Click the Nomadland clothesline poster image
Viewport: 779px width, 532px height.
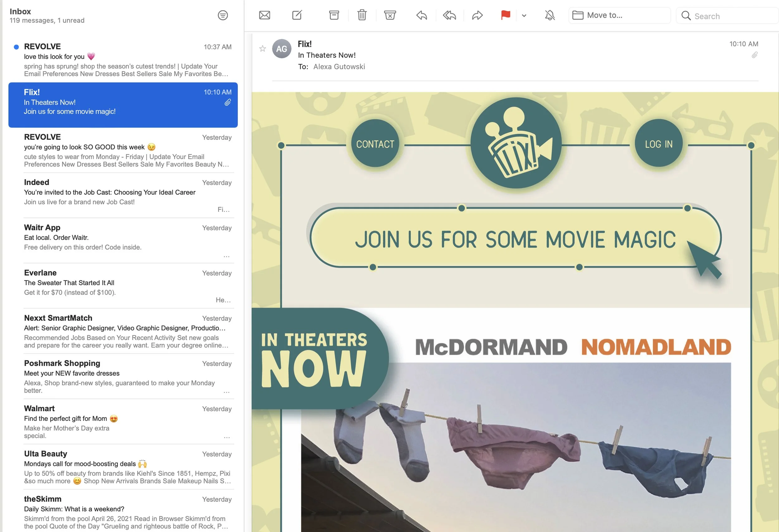(516, 447)
